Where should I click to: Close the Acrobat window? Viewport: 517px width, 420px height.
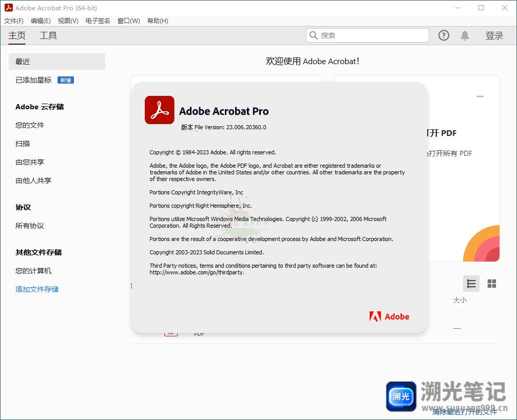pyautogui.click(x=505, y=8)
